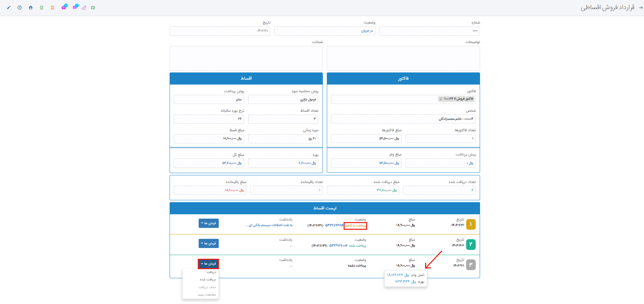The image size is (644, 304).
Task: Export with the green Excel icon
Action: click(42, 8)
